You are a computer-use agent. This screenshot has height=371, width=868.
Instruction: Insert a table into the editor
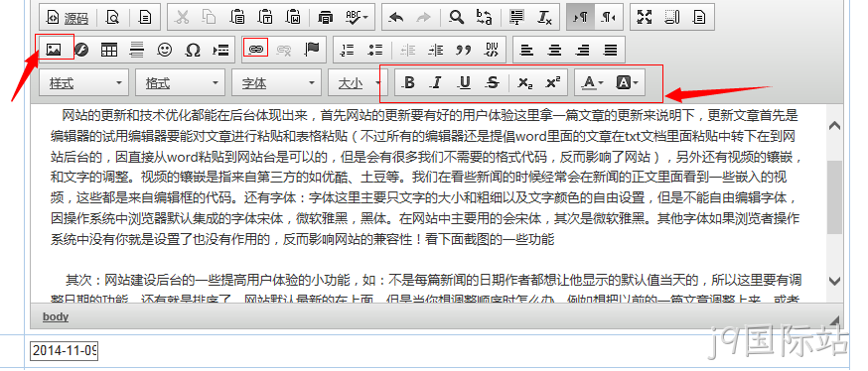[109, 50]
